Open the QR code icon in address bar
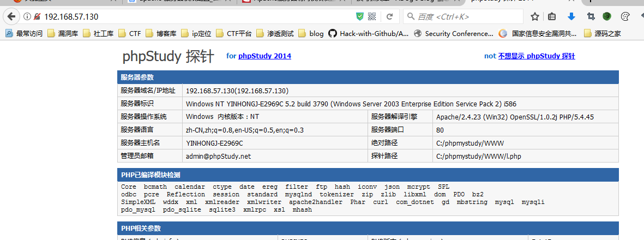Viewport: 644px width, 240px height. tap(372, 17)
